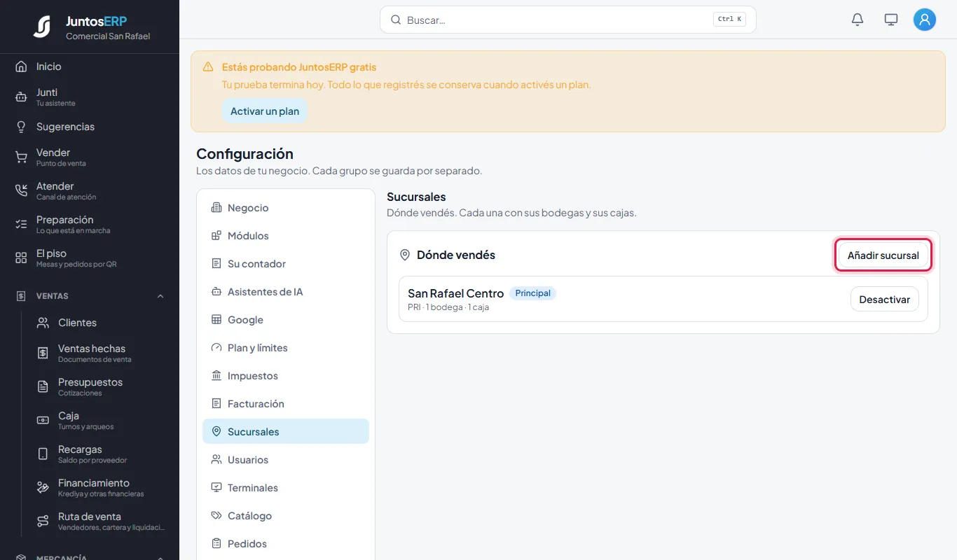Click the El piso grid icon

tap(21, 258)
